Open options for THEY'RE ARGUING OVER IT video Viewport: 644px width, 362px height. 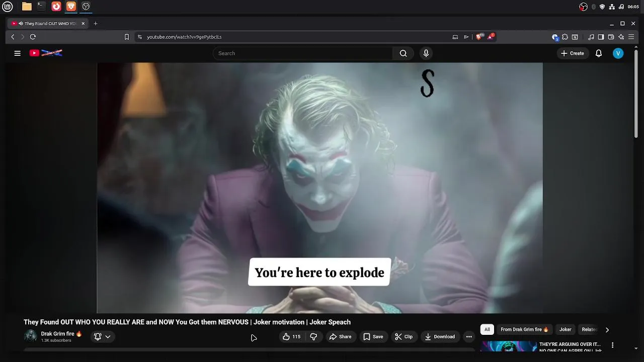coord(612,345)
